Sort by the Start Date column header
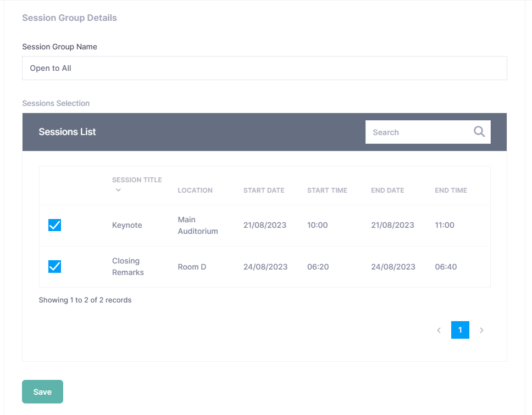The height and width of the screenshot is (415, 532). [x=264, y=190]
